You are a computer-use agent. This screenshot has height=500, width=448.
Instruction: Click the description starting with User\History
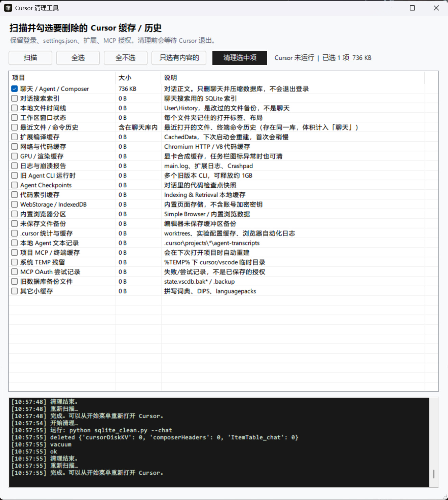227,108
